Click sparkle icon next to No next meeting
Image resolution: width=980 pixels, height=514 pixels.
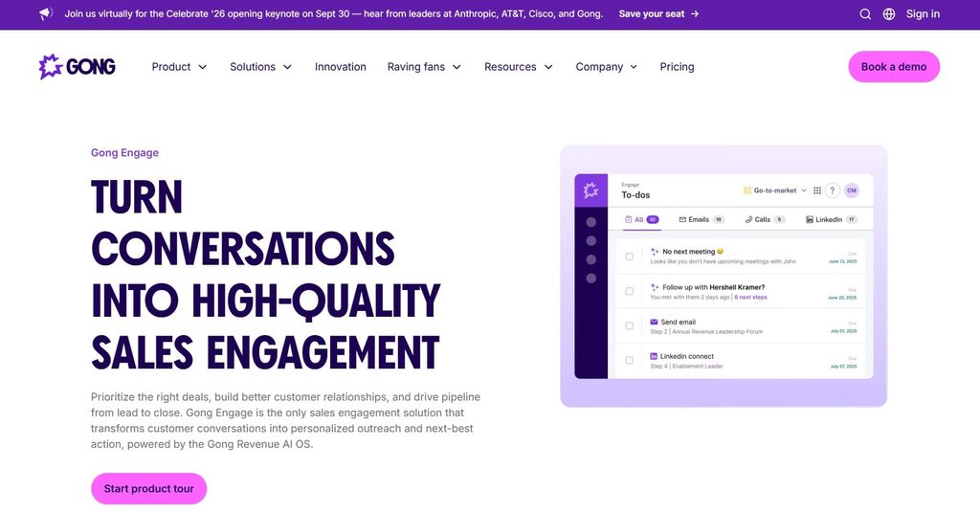tap(655, 252)
